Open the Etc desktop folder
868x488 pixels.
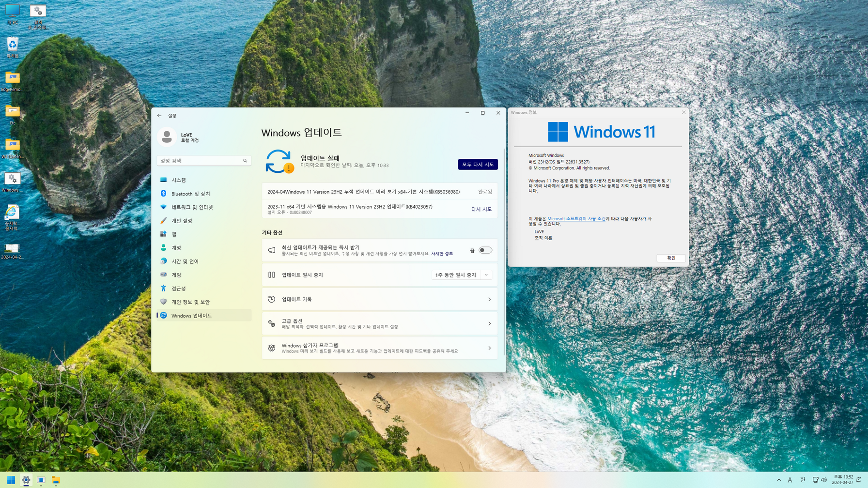coord(13,114)
